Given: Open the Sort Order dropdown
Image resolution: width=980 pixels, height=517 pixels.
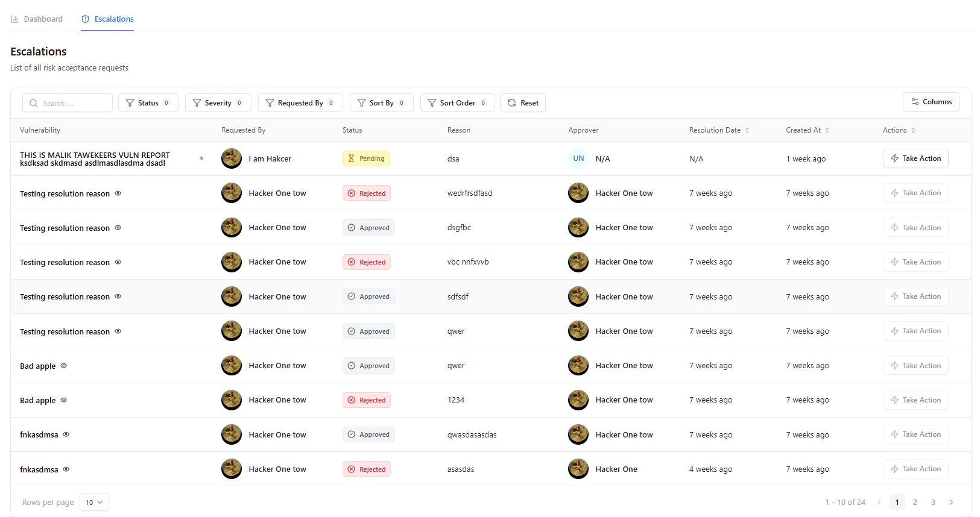Looking at the screenshot, I should point(458,103).
